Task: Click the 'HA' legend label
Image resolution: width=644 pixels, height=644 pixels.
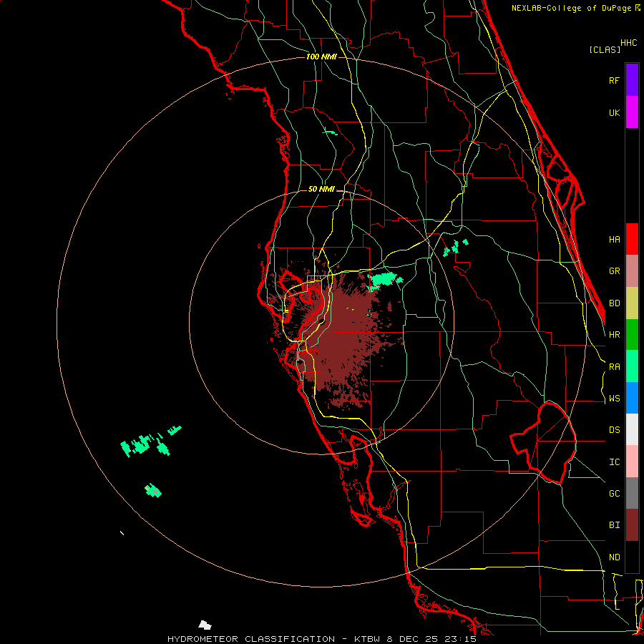Action: pos(615,240)
